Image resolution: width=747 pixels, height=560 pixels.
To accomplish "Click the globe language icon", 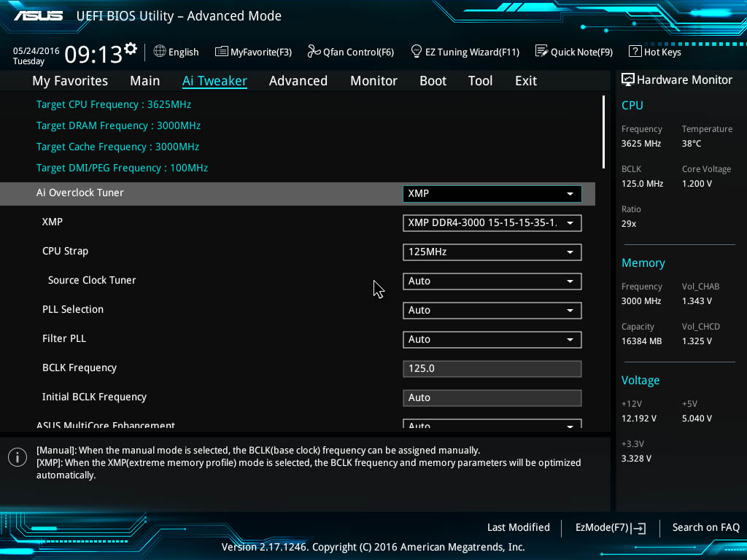I will (160, 51).
